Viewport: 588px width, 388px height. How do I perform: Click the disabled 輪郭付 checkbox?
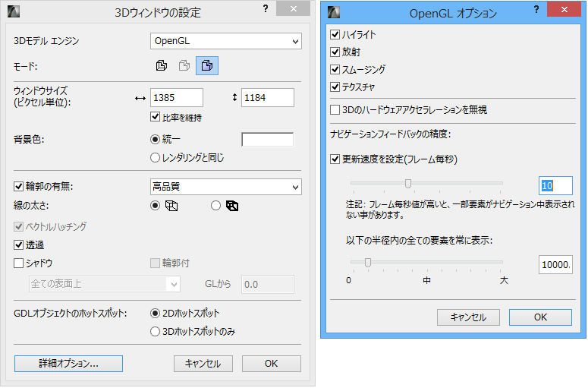[155, 263]
